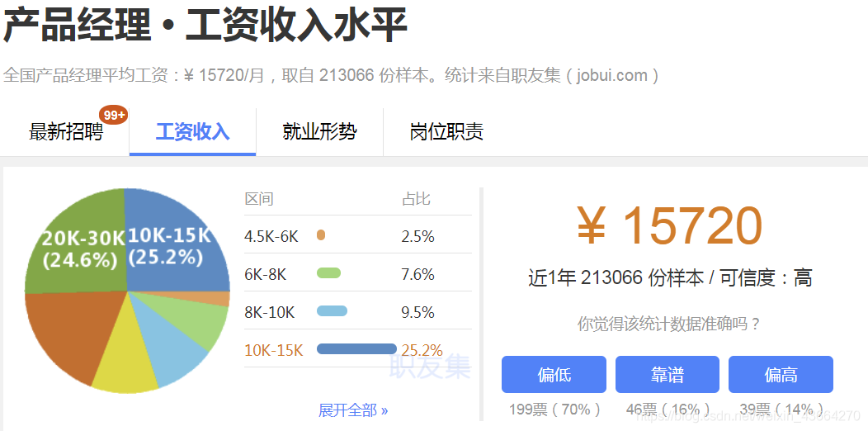This screenshot has height=431, width=868.
Task: Click the 199票（70%） vote count
Action: pyautogui.click(x=554, y=410)
